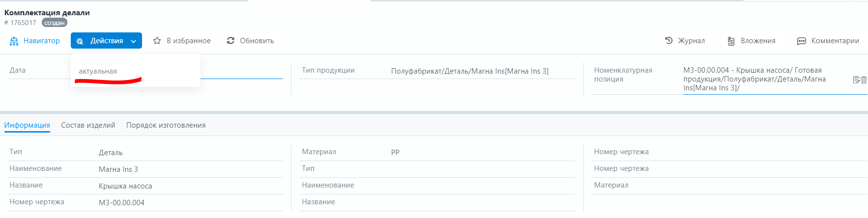Click the Номер чертежа value М3-00.00.004
The width and height of the screenshot is (868, 218).
coord(121,203)
